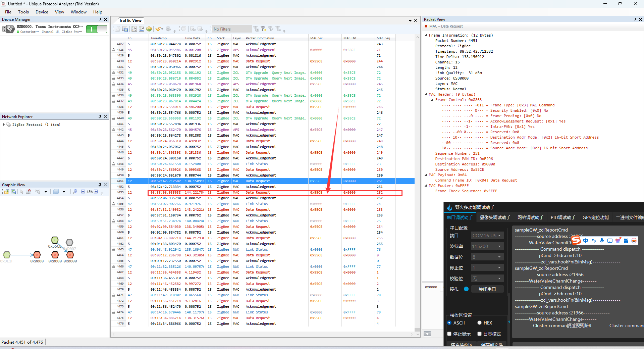Click the gear options icon in Traffic toolbar

[168, 29]
